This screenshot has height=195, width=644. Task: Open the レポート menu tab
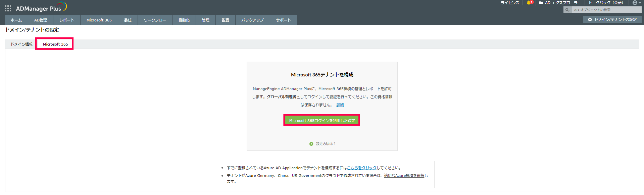67,20
